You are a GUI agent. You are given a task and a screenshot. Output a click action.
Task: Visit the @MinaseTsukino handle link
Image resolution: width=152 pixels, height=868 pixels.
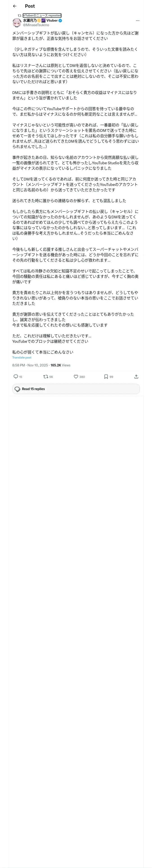36,25
